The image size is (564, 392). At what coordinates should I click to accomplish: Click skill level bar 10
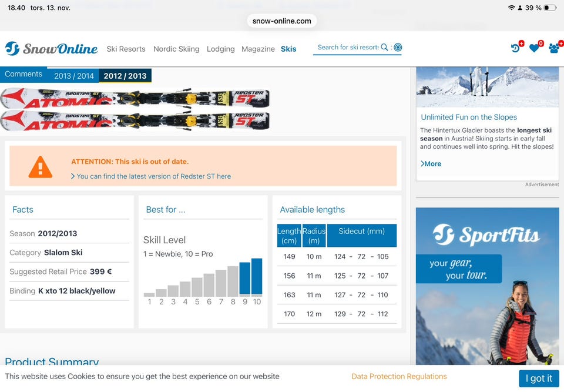pyautogui.click(x=257, y=277)
